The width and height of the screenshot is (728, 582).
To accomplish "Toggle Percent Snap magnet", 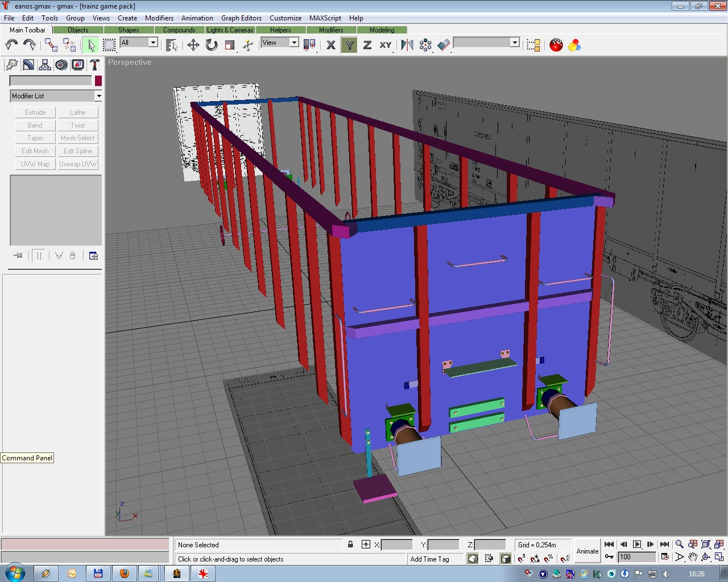I will pyautogui.click(x=549, y=559).
